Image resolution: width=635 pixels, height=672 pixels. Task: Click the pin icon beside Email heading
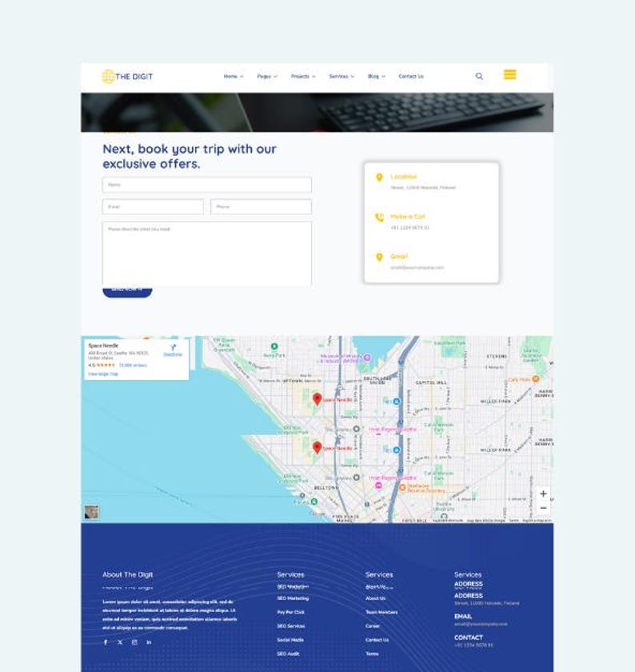(x=379, y=257)
